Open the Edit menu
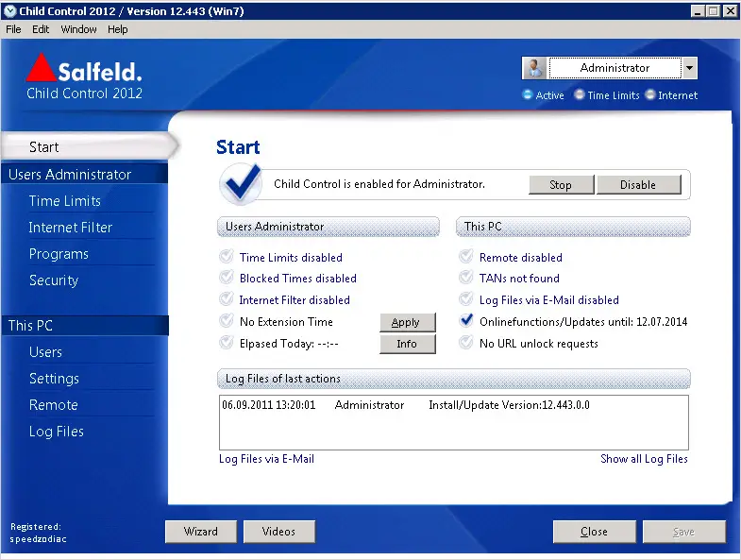 click(x=41, y=29)
